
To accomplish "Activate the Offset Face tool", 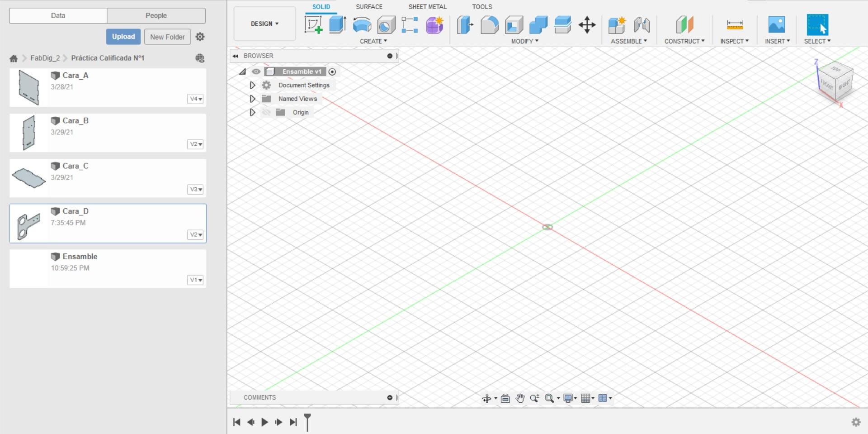I will pyautogui.click(x=562, y=25).
